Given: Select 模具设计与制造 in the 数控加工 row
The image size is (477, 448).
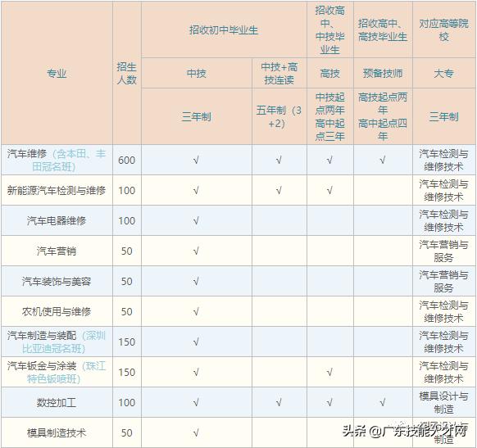Looking at the screenshot, I should coord(444,403).
